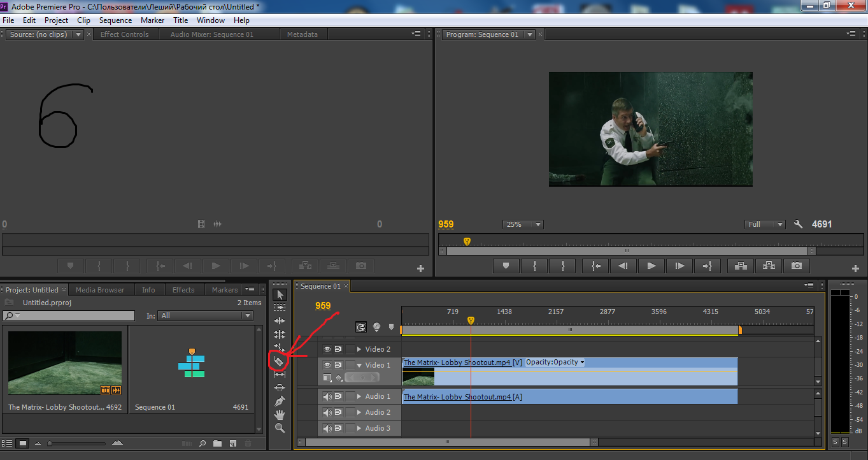Expand the Audio 2 track
The height and width of the screenshot is (460, 868).
click(359, 412)
